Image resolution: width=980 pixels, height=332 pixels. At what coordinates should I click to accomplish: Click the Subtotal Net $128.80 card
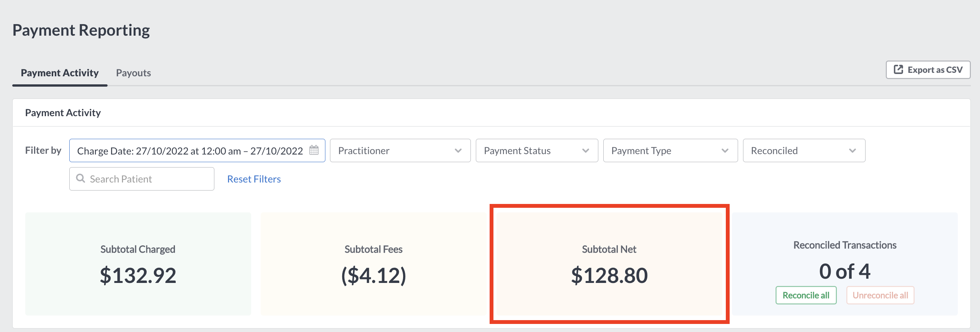pos(609,264)
